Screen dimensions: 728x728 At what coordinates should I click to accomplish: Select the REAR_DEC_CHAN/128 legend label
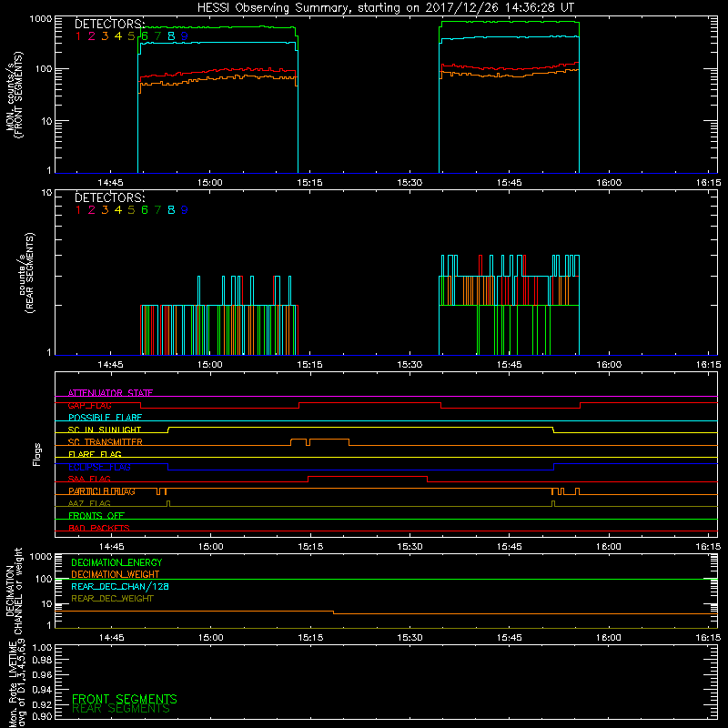pyautogui.click(x=120, y=586)
